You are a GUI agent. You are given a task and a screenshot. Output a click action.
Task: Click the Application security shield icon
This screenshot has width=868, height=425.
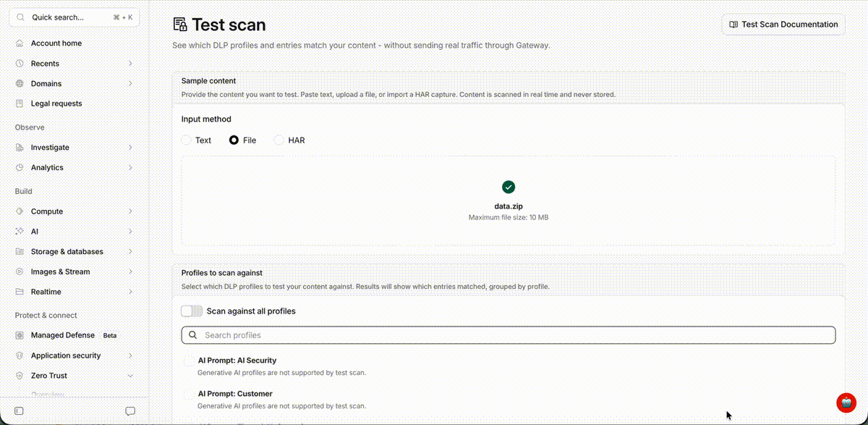20,355
